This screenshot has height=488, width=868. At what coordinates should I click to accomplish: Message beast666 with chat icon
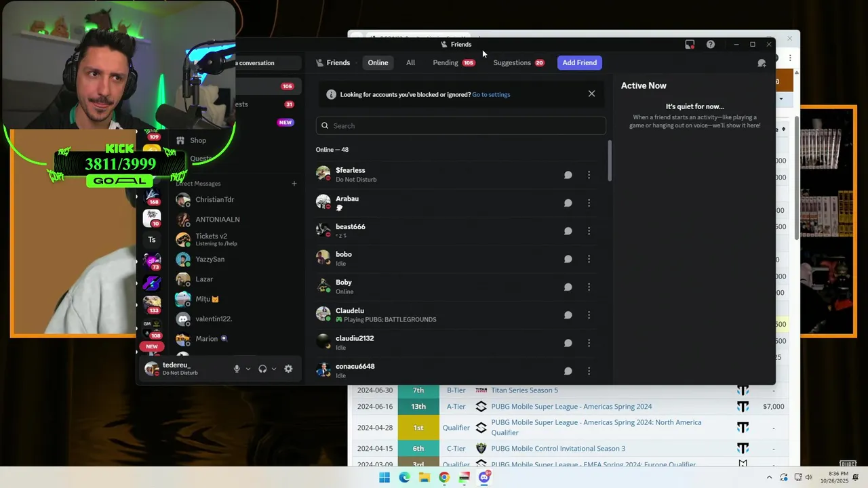(x=568, y=231)
